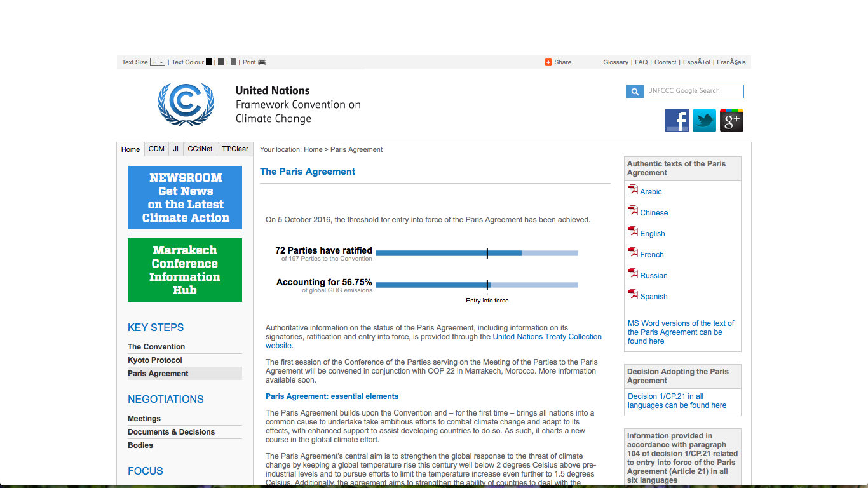Screen dimensions: 868x488
Task: Click the UNFCCC logo emblem
Action: (186, 104)
